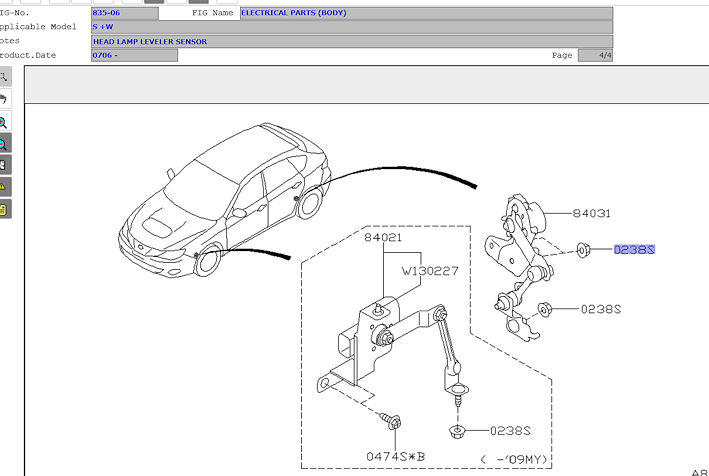Viewport: 709px width, 476px height.
Task: Click the zoom out magnifier icon
Action: tap(4, 143)
